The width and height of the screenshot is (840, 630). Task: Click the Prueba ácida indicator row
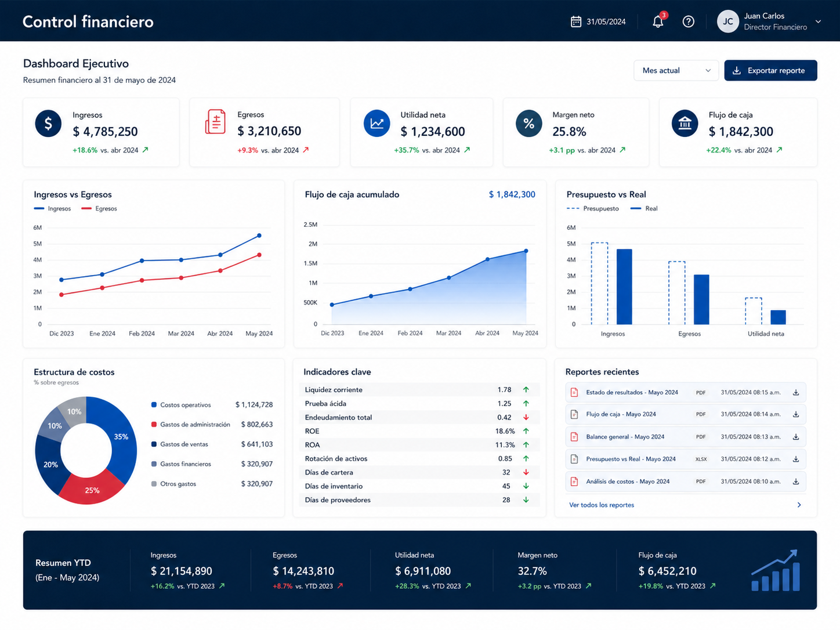click(x=419, y=403)
